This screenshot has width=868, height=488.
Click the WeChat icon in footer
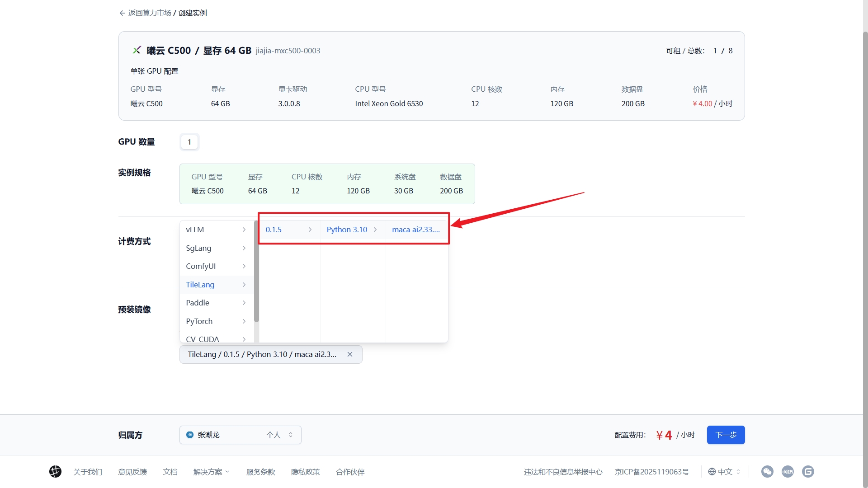tap(767, 472)
